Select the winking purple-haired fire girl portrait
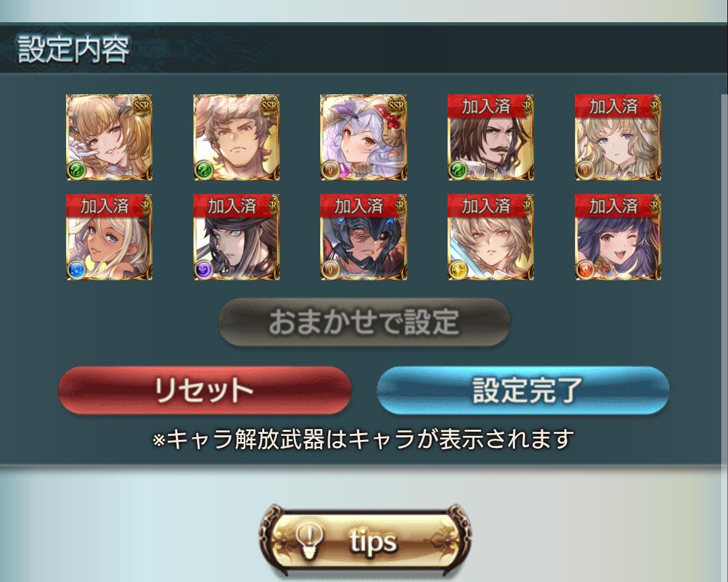The height and width of the screenshot is (582, 728). [x=618, y=237]
